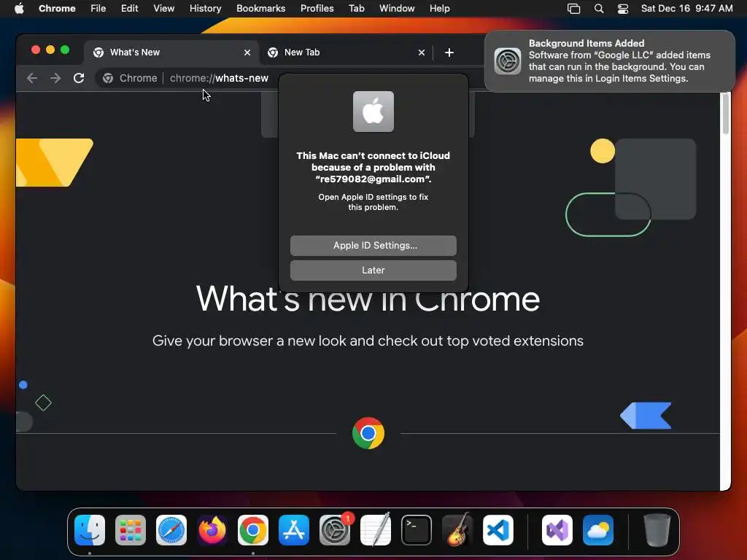Switch to the What's New tab

click(x=172, y=52)
